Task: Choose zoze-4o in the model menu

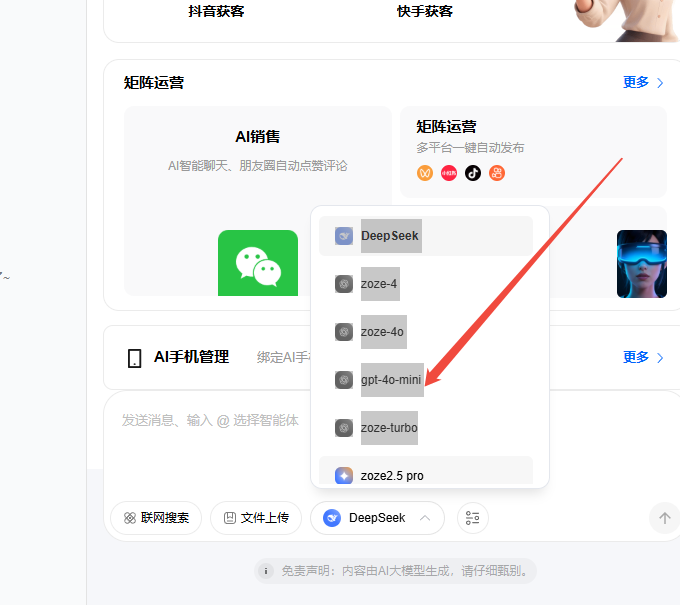Action: (381, 332)
